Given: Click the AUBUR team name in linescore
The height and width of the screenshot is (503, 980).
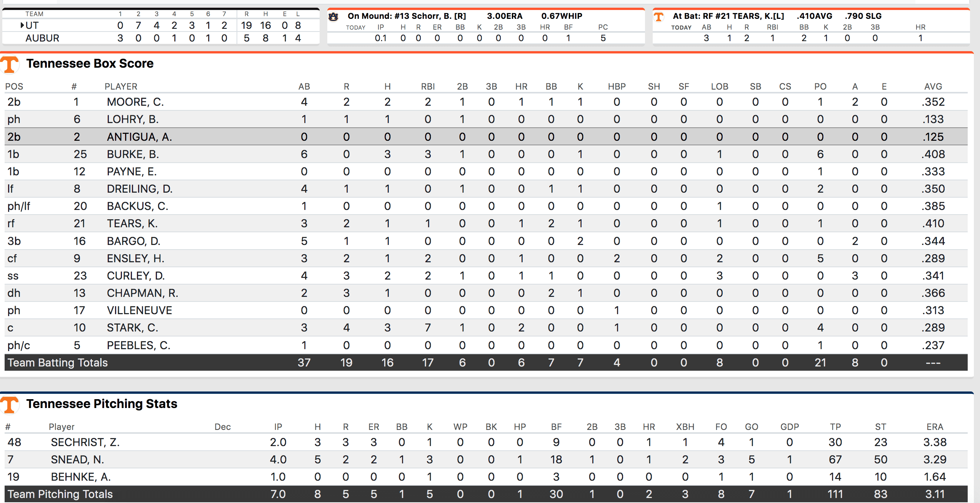Looking at the screenshot, I should pyautogui.click(x=42, y=38).
